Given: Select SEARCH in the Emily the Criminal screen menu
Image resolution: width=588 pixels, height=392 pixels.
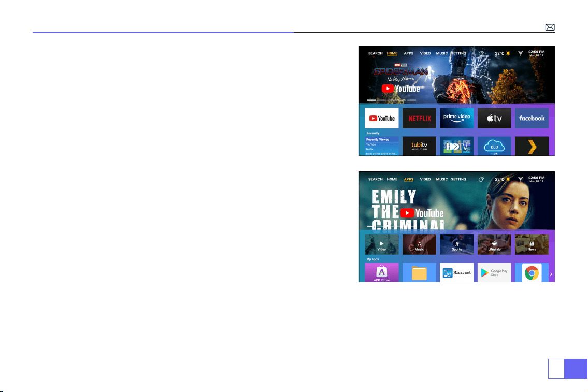Looking at the screenshot, I should point(376,179).
